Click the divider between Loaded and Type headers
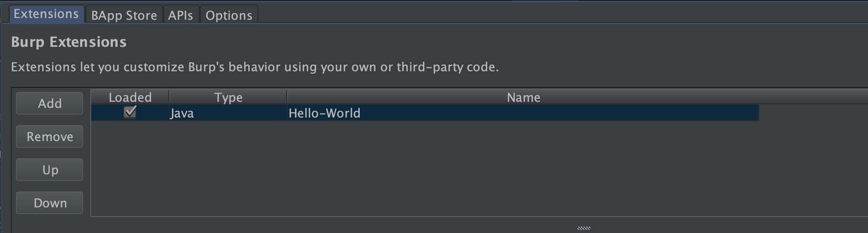Viewport: 868px width, 233px height. click(x=169, y=97)
